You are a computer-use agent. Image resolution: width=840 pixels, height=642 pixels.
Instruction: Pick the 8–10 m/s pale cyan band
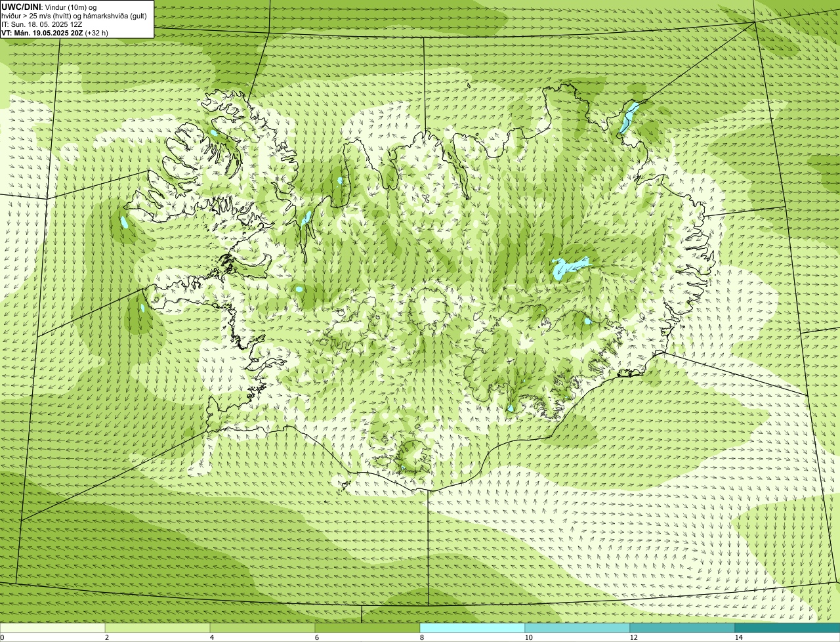(472, 628)
